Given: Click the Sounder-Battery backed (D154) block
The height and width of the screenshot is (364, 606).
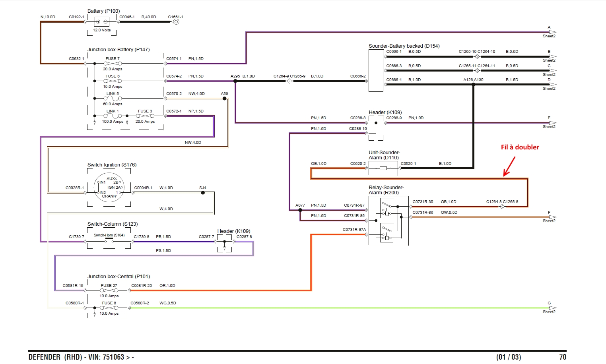Looking at the screenshot, I should click(x=376, y=71).
